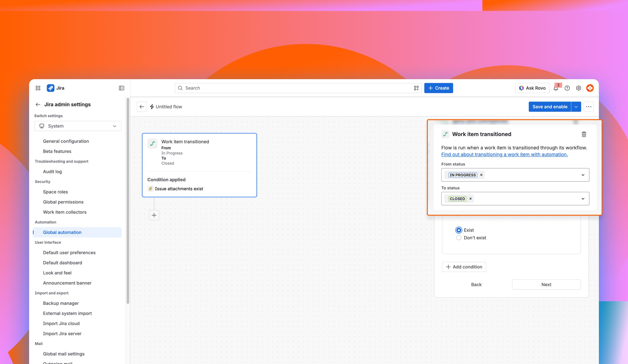Click the lightning bolt flow icon
The width and height of the screenshot is (628, 364).
coord(152,107)
